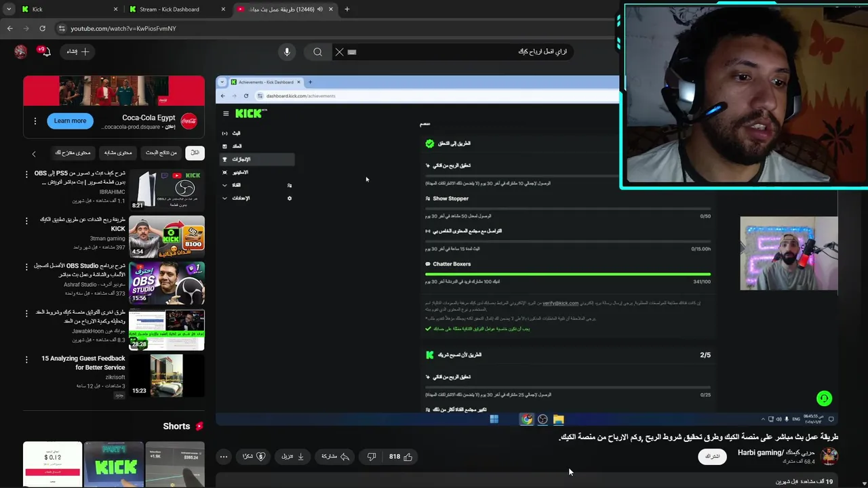Image resolution: width=868 pixels, height=488 pixels.
Task: Open options menu for JawabkHoon video
Action: click(27, 314)
